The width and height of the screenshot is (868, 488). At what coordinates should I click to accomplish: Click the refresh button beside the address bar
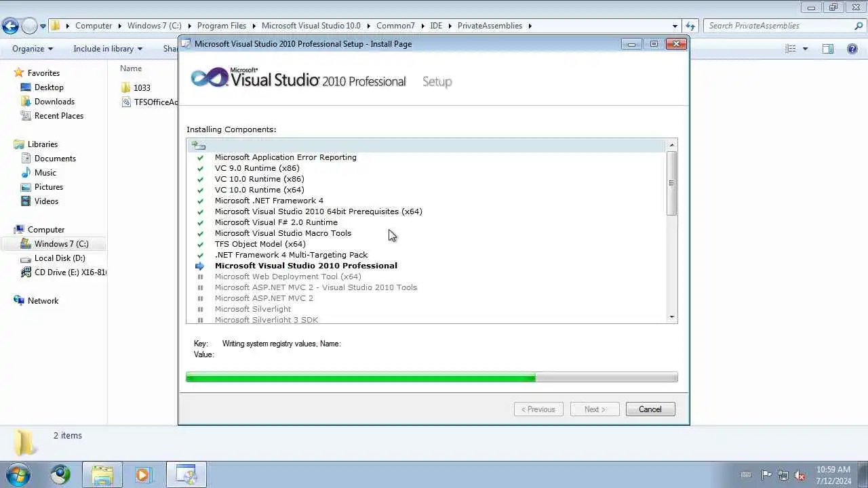click(690, 26)
